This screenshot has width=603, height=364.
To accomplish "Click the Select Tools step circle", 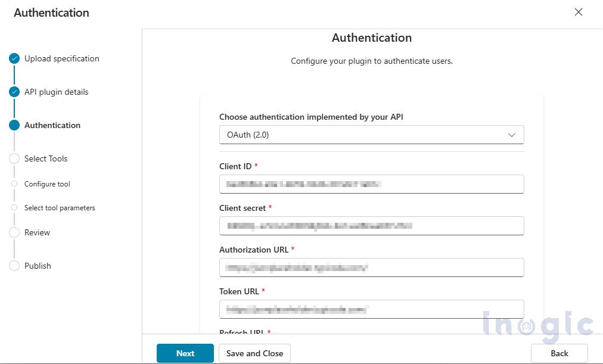I will tap(14, 158).
